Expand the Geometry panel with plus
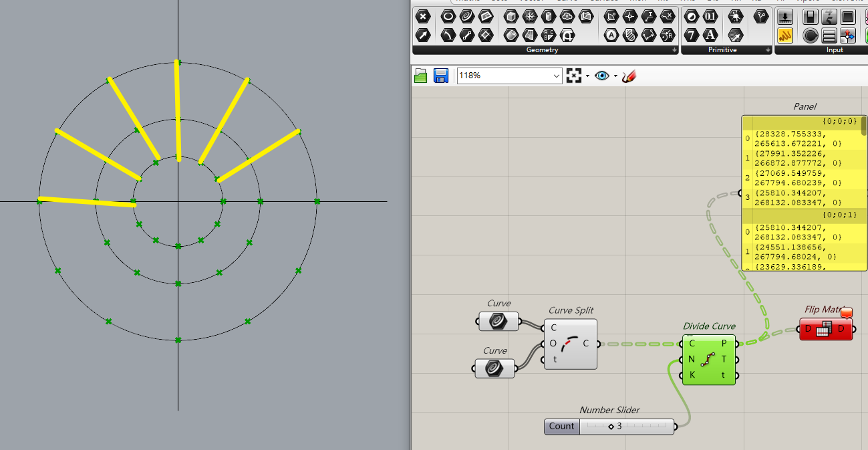868x450 pixels. click(674, 50)
